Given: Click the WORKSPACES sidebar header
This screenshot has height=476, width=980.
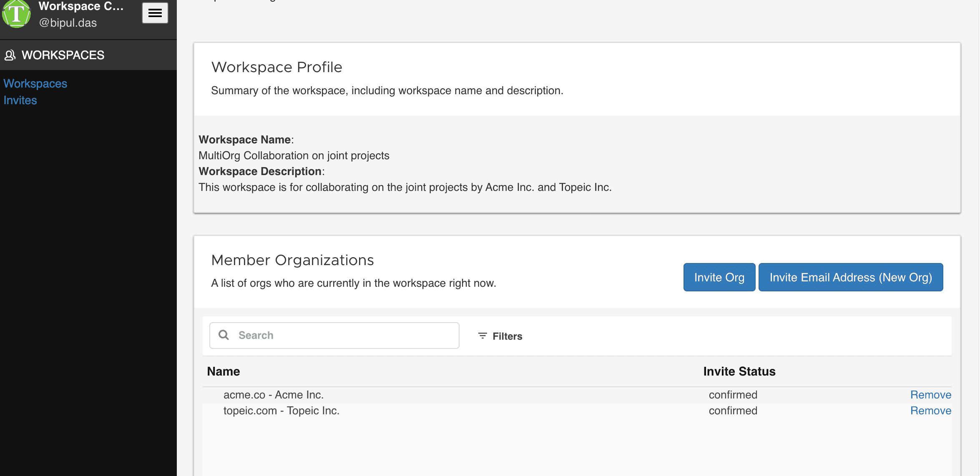Looking at the screenshot, I should coord(88,55).
